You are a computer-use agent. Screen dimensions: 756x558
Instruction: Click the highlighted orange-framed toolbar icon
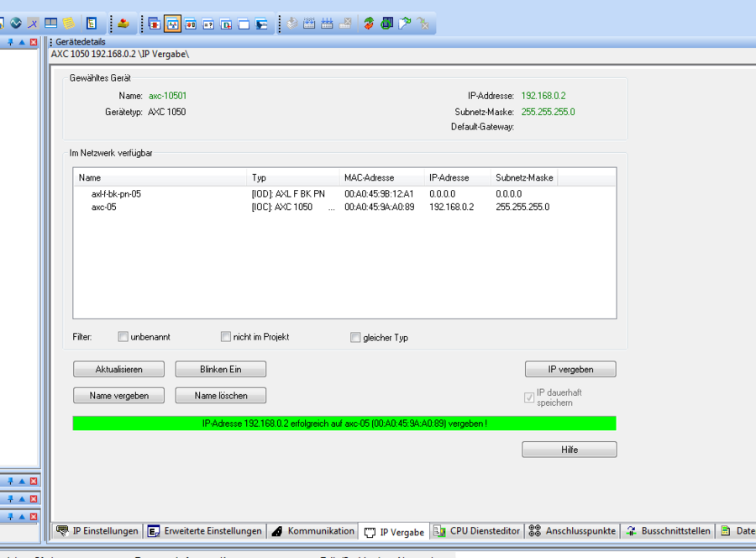[x=172, y=24]
